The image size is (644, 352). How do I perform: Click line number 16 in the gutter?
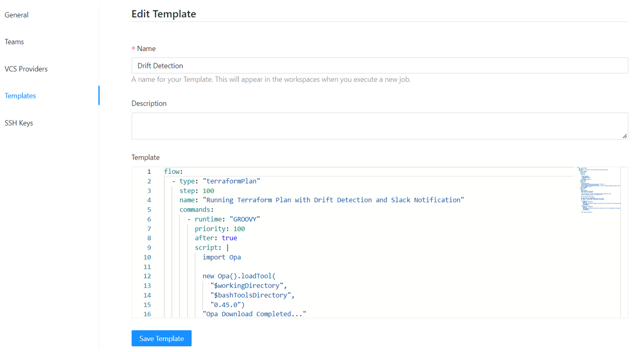(x=147, y=314)
